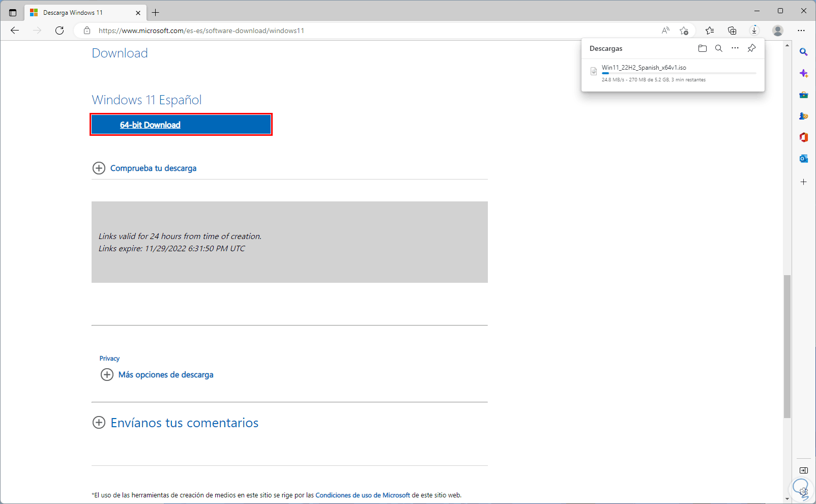Viewport: 816px width, 504px height.
Task: Click the Download heading text
Action: tap(120, 53)
